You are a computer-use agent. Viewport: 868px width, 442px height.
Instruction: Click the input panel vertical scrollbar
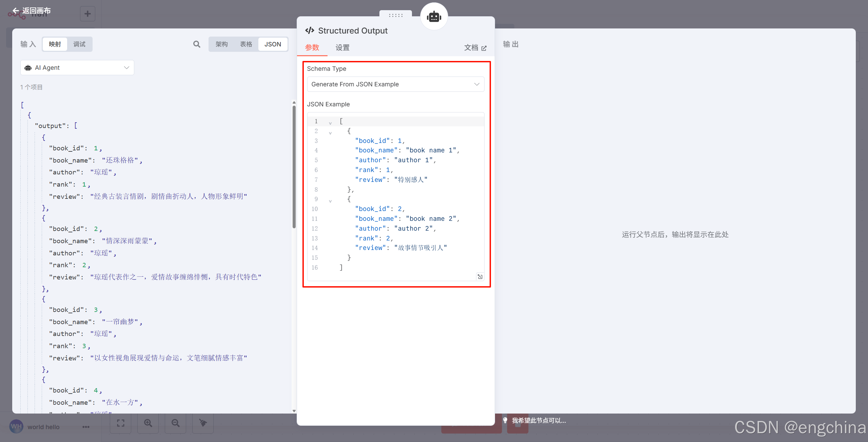tap(294, 166)
